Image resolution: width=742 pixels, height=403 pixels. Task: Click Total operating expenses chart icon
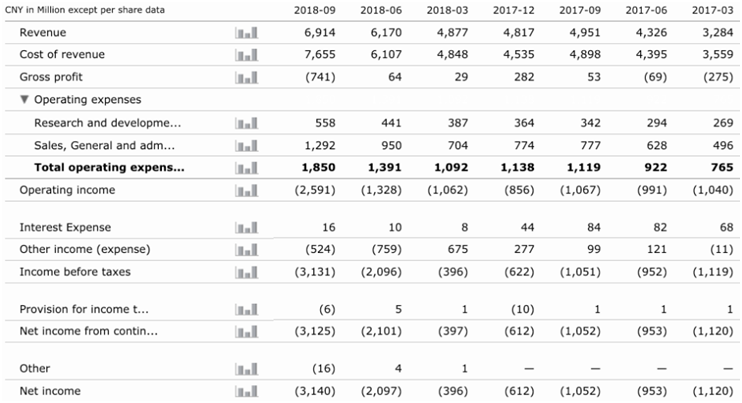pos(246,168)
